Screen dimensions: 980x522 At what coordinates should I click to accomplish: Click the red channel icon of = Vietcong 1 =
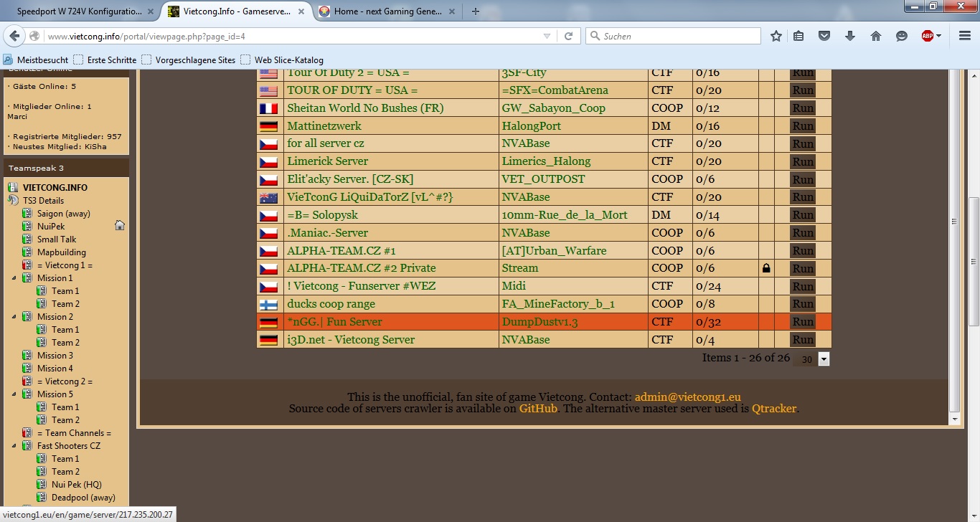point(27,265)
